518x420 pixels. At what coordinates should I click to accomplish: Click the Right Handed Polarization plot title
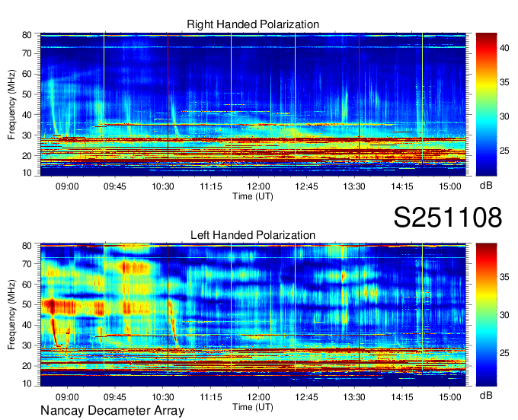pos(253,25)
